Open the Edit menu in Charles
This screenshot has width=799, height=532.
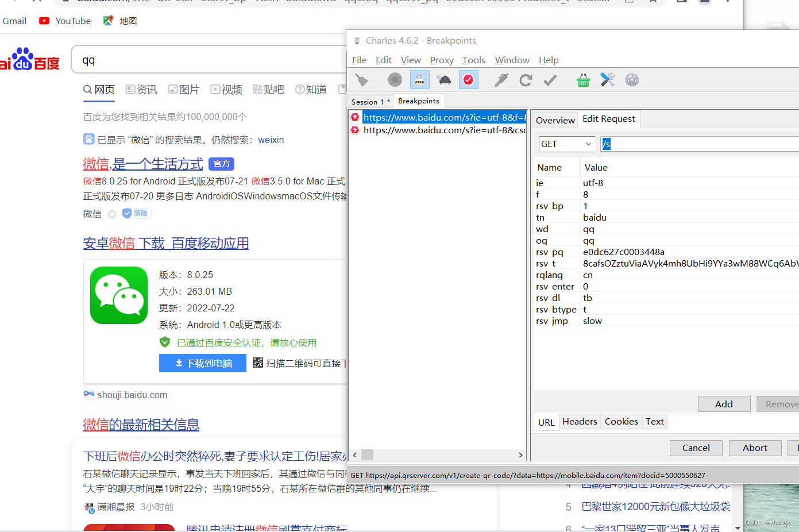click(x=383, y=60)
